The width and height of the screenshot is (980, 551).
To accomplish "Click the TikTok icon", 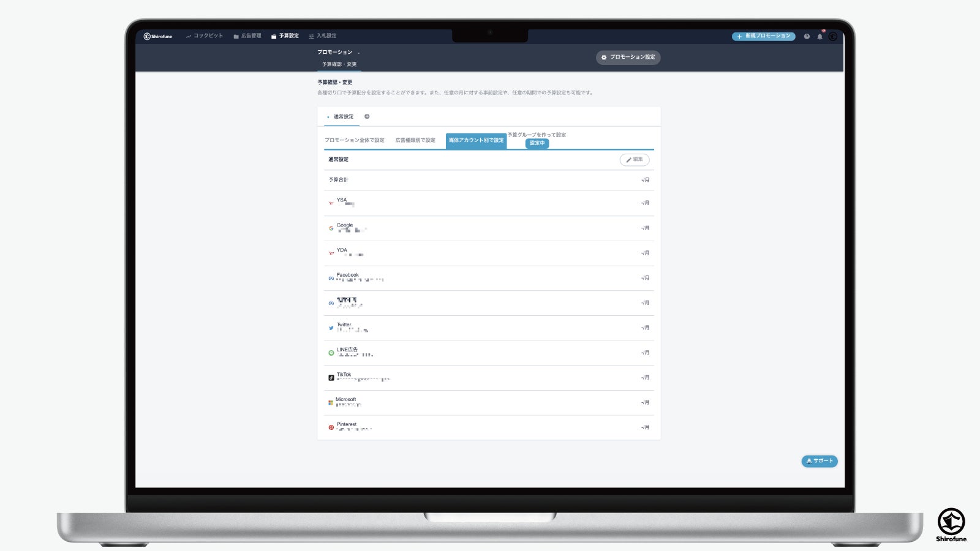I will 331,378.
